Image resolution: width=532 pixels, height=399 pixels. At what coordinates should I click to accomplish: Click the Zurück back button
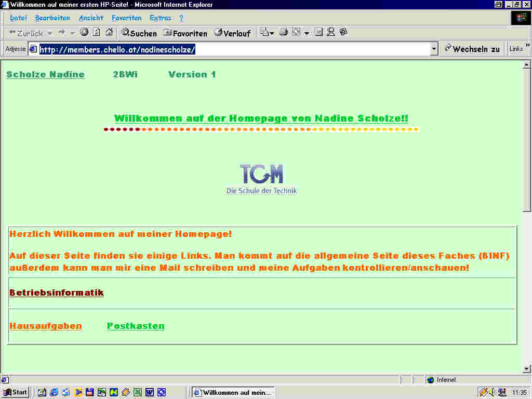[25, 33]
